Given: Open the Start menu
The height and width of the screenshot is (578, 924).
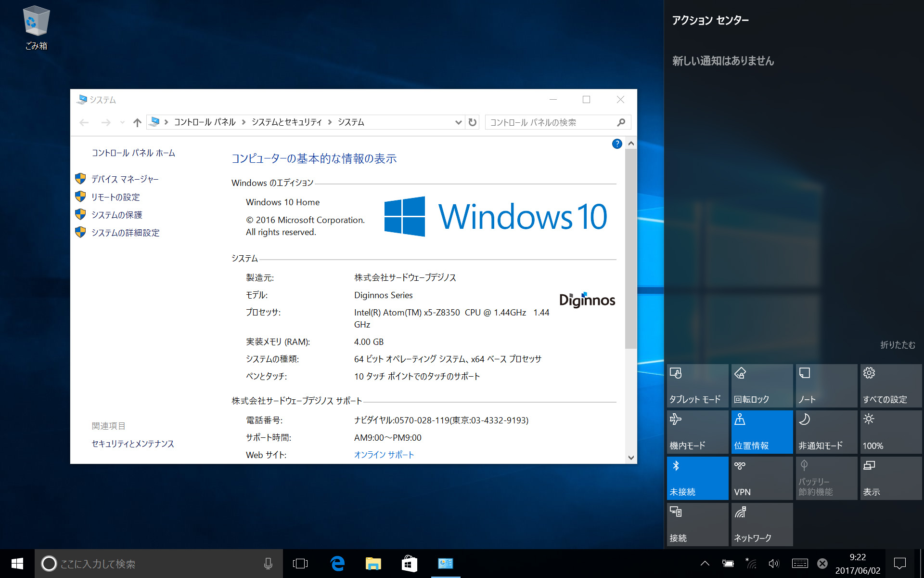Looking at the screenshot, I should pyautogui.click(x=17, y=564).
